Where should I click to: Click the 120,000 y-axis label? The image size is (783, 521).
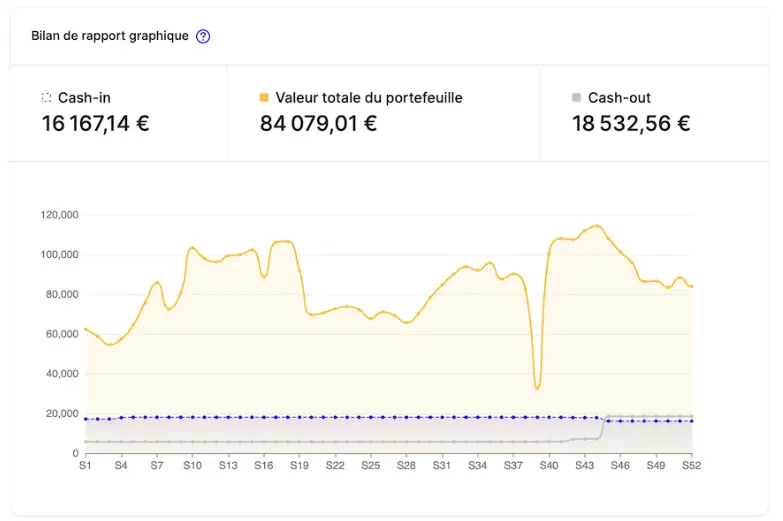[59, 215]
